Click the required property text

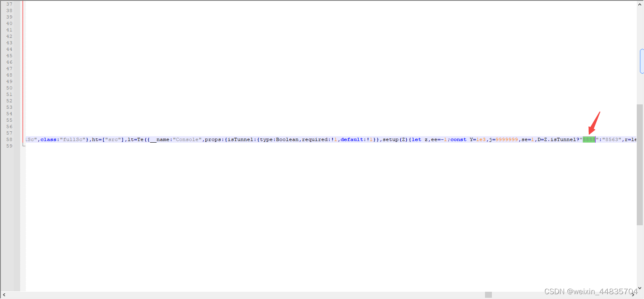315,139
